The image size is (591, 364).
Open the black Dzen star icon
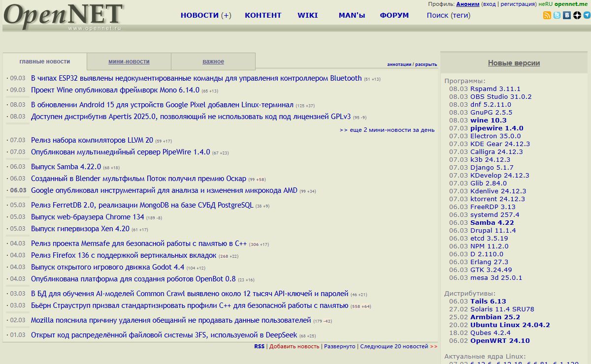point(577,15)
